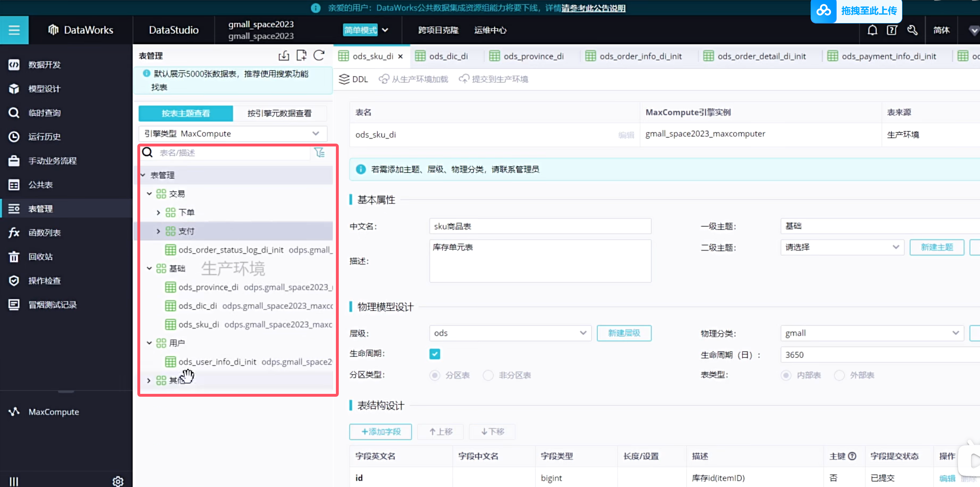Click the refresh icon in table management header
This screenshot has width=980, height=487.
pos(319,55)
